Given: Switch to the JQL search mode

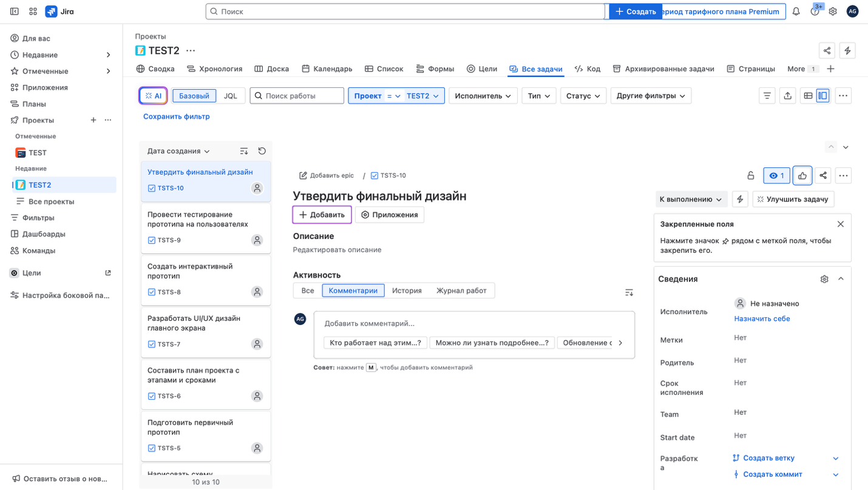Looking at the screenshot, I should point(231,96).
